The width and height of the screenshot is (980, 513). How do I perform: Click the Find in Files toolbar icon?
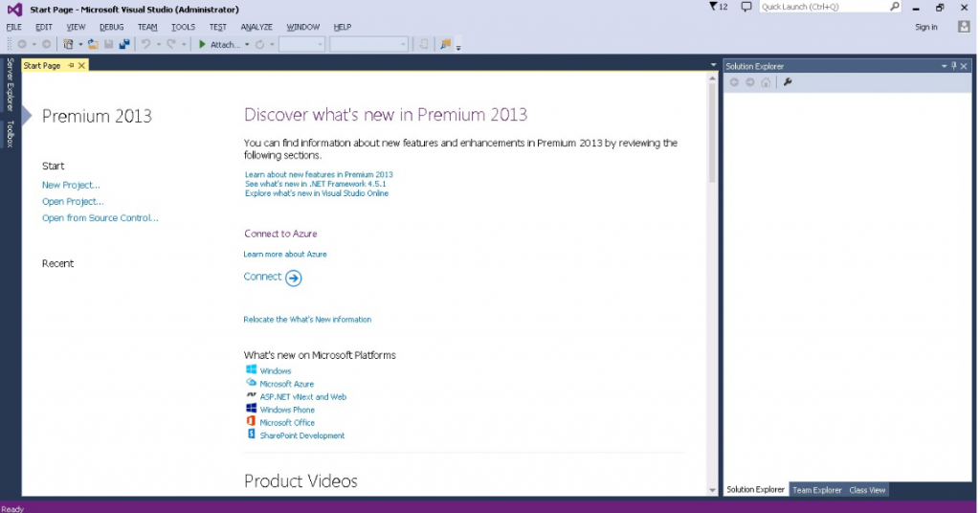click(x=445, y=44)
